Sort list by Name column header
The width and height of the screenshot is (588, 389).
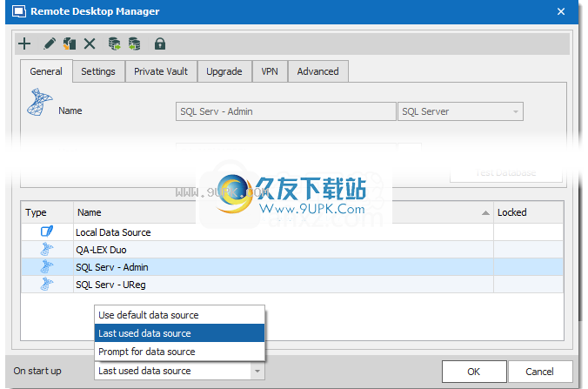point(283,212)
